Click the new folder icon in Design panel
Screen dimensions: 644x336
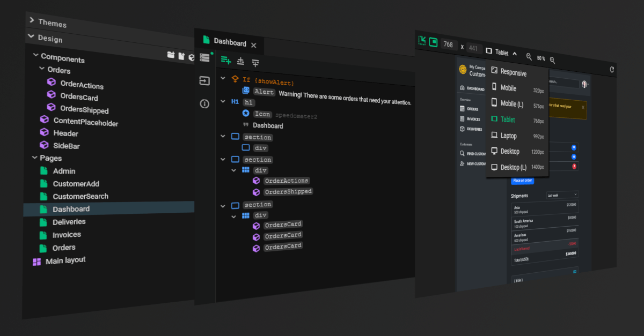(171, 55)
